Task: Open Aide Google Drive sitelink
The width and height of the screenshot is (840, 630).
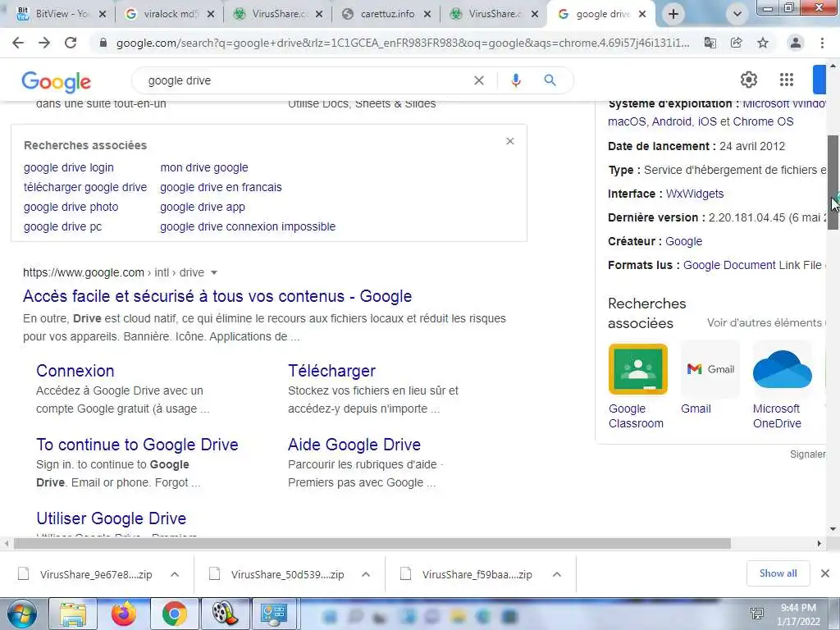Action: [354, 445]
